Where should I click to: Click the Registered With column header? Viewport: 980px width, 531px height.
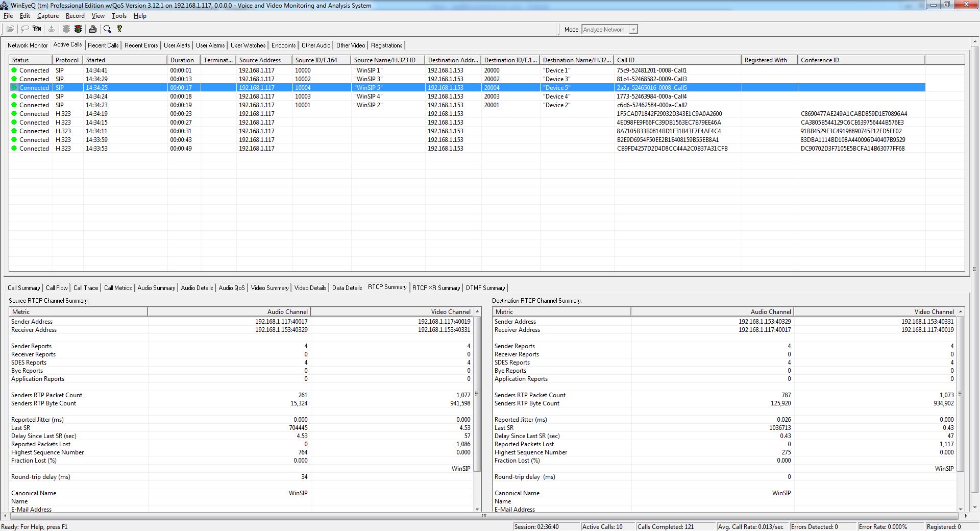point(769,60)
